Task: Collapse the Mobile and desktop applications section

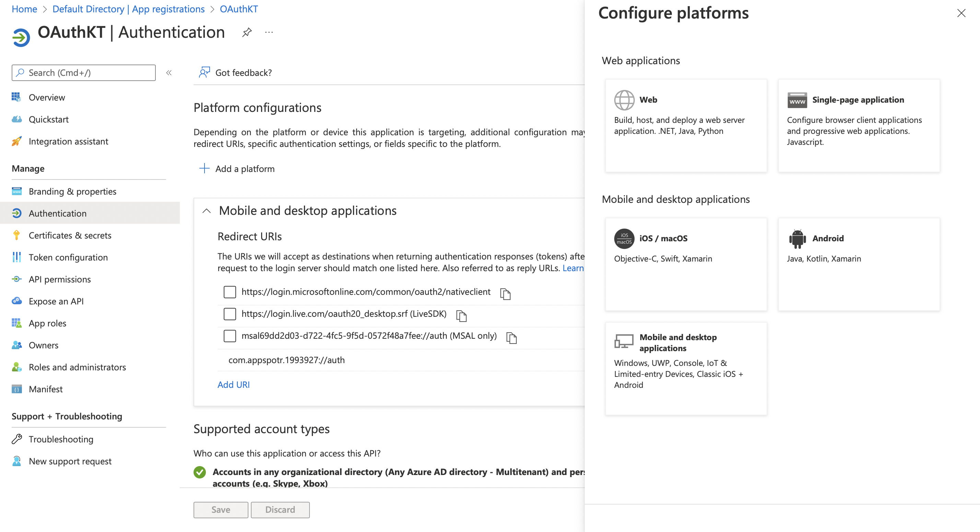Action: [x=206, y=211]
